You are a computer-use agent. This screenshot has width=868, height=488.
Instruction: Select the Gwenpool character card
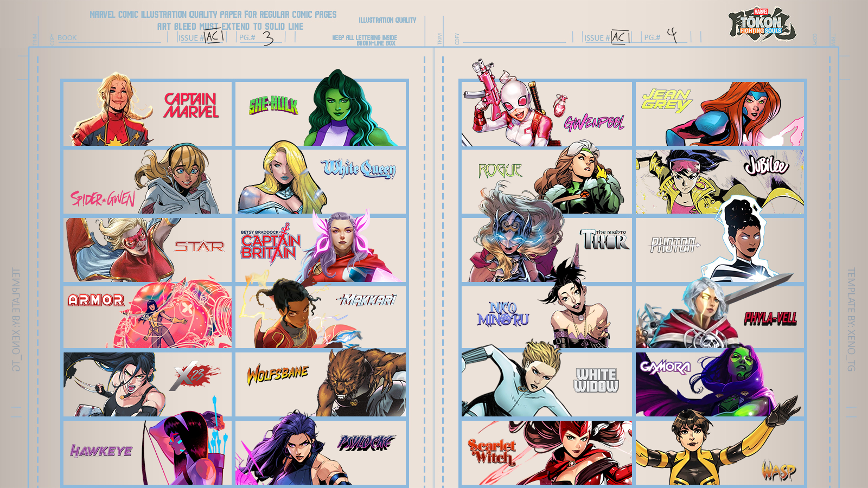(547, 114)
